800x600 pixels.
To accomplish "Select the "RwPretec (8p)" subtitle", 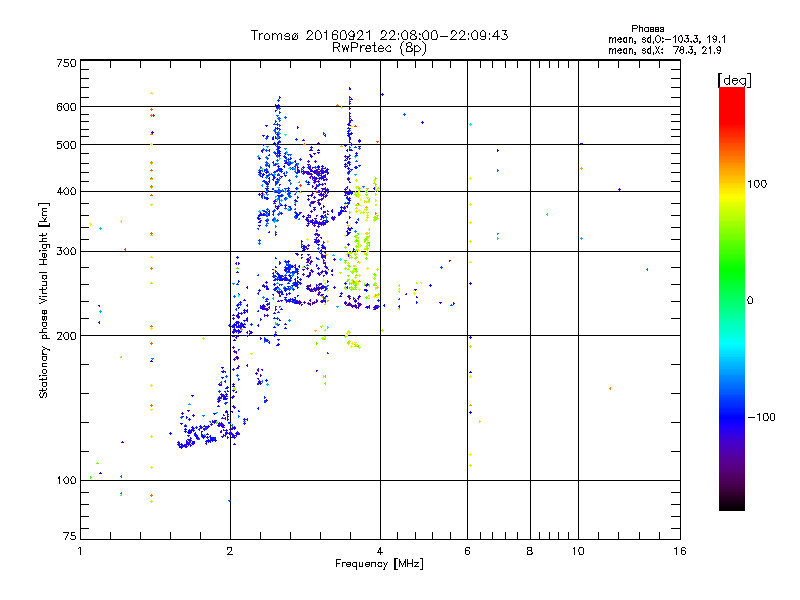I will (x=379, y=48).
